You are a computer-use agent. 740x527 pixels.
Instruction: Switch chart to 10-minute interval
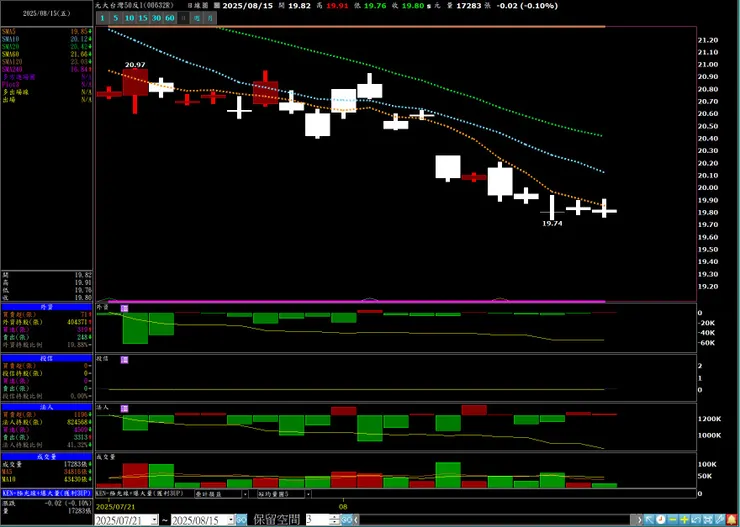coord(129,18)
